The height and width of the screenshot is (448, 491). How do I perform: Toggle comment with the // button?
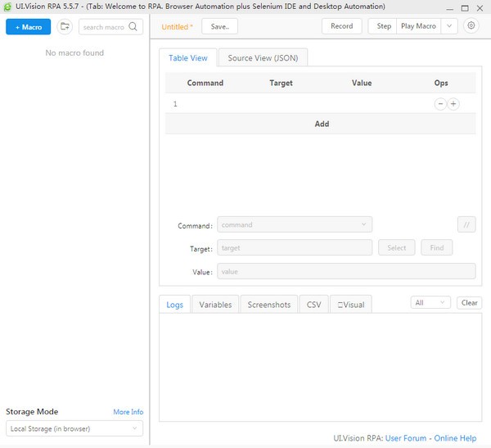pyautogui.click(x=466, y=224)
